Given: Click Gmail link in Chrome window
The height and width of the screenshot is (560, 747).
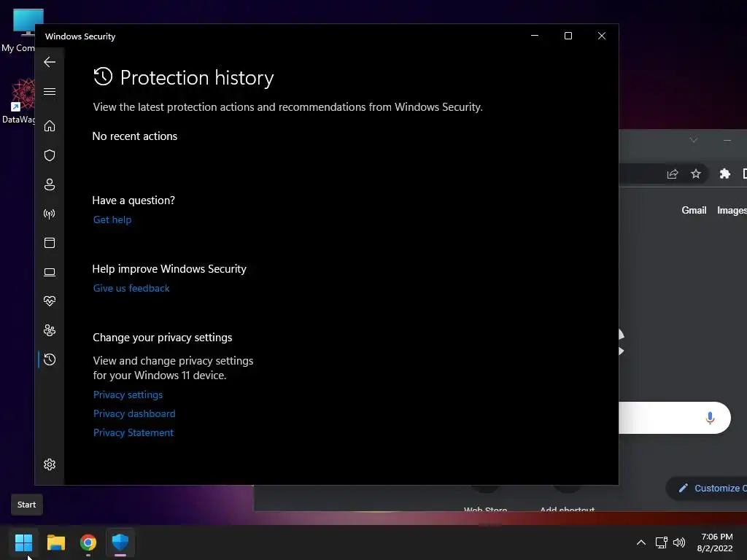Looking at the screenshot, I should pos(694,211).
